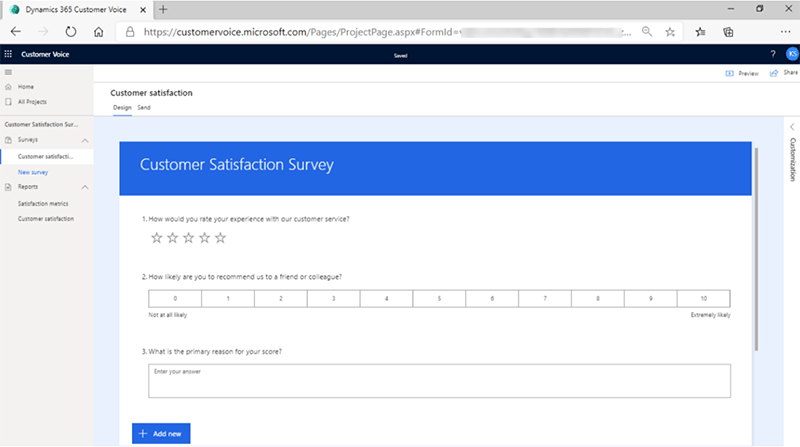
Task: Click the Enter your answer text box
Action: tap(439, 381)
